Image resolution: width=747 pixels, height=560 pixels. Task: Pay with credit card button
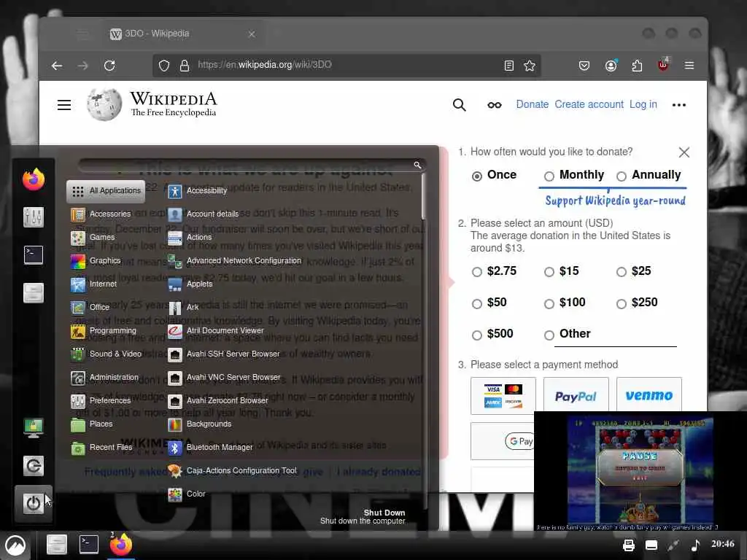503,396
